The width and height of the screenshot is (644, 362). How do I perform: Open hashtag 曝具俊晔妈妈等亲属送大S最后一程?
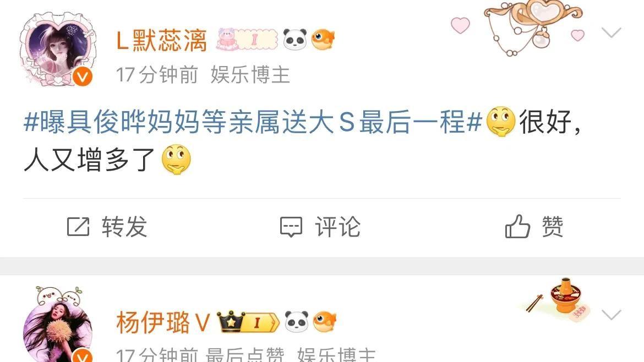pyautogui.click(x=253, y=122)
